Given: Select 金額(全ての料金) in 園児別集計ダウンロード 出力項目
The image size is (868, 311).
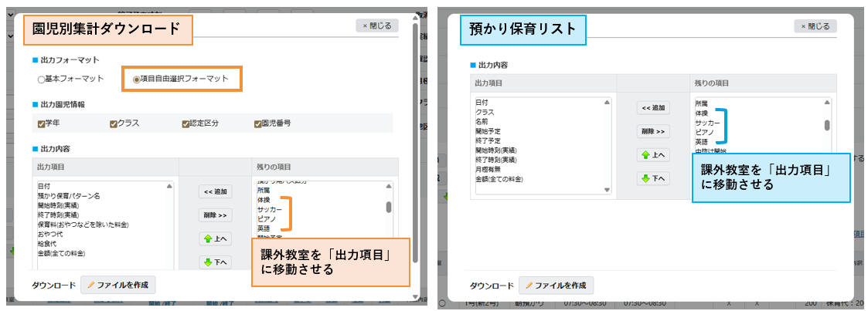Looking at the screenshot, I should 61,254.
